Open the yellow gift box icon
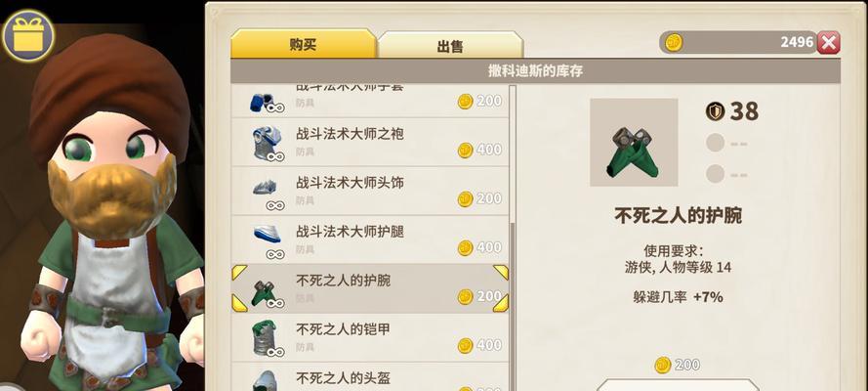The height and width of the screenshot is (391, 868). pos(27,35)
